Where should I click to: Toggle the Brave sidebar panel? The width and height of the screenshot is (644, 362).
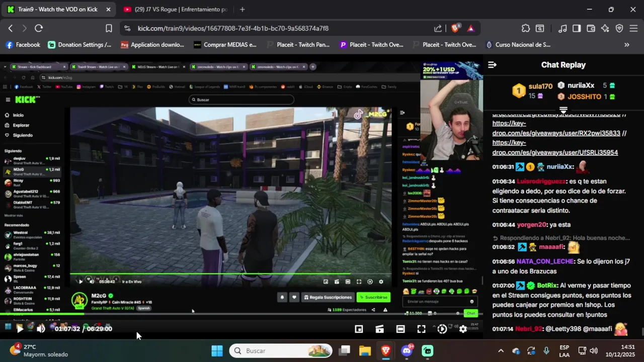tap(577, 29)
